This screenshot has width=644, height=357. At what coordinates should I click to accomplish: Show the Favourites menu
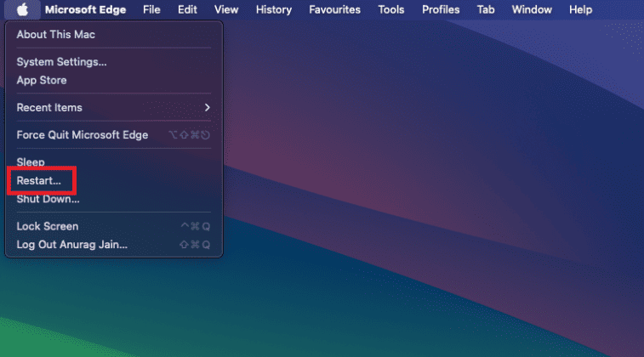click(x=334, y=9)
